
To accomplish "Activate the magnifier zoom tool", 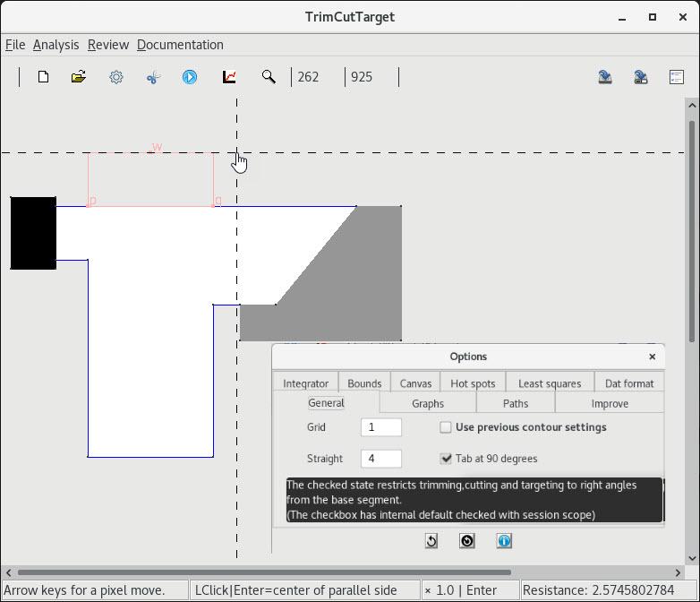I will 268,77.
